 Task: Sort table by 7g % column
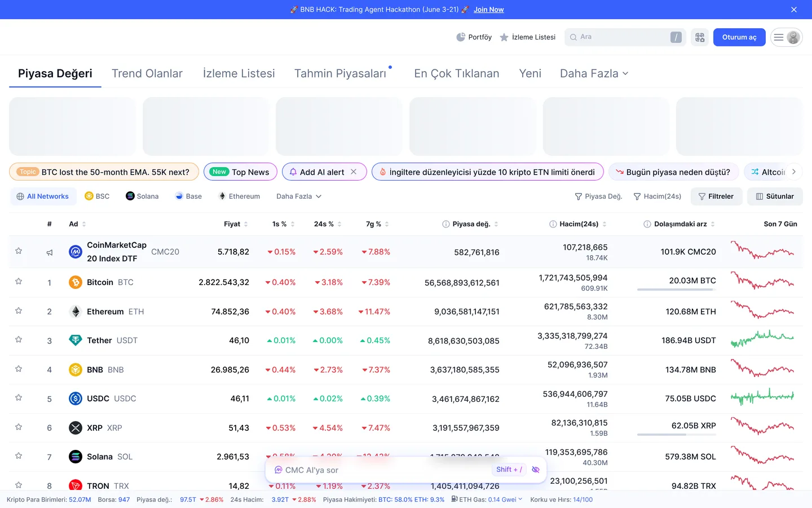377,224
